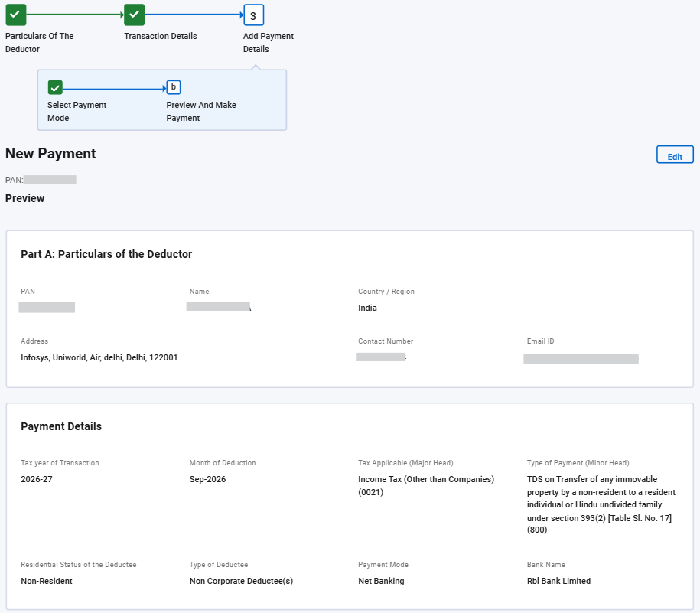Click the Country value 'India'
700x613 pixels.
[367, 308]
